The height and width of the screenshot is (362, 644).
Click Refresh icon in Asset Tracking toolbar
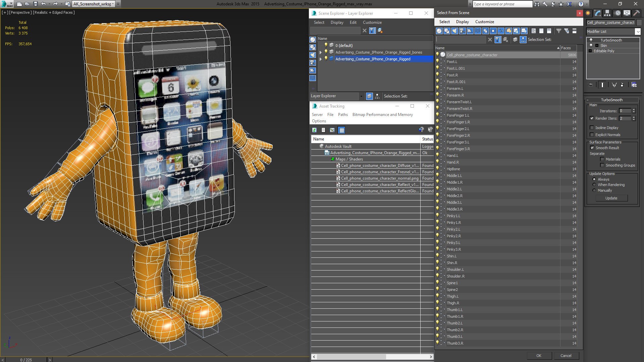tap(314, 130)
